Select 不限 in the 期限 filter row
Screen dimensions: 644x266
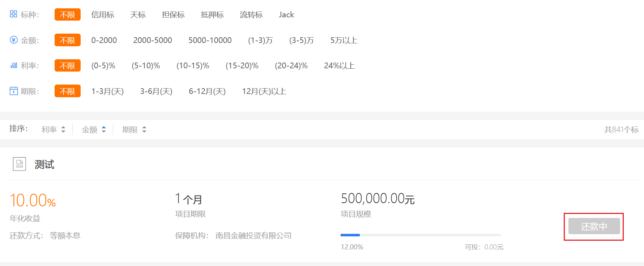pos(67,91)
